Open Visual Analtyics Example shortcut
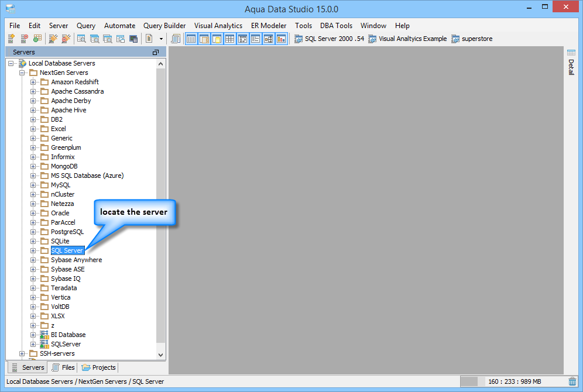The width and height of the screenshot is (583, 392). coord(407,39)
